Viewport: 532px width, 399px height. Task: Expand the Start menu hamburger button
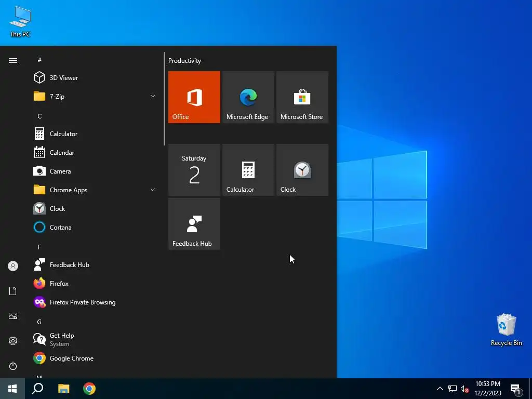pos(13,61)
